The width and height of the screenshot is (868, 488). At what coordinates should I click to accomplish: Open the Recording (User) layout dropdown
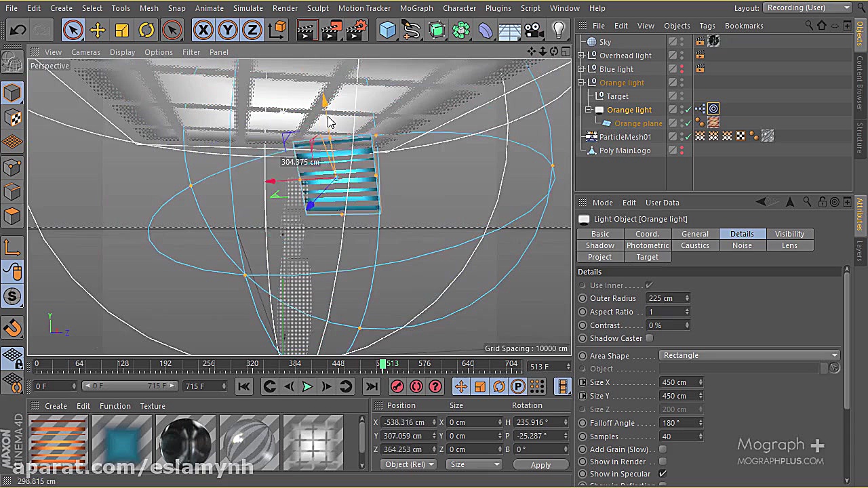tap(807, 7)
